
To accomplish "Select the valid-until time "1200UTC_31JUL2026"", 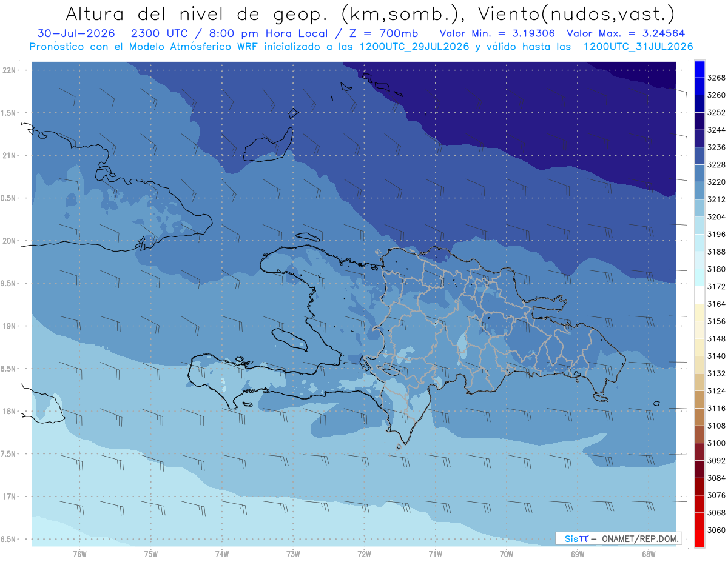I will click(x=638, y=47).
